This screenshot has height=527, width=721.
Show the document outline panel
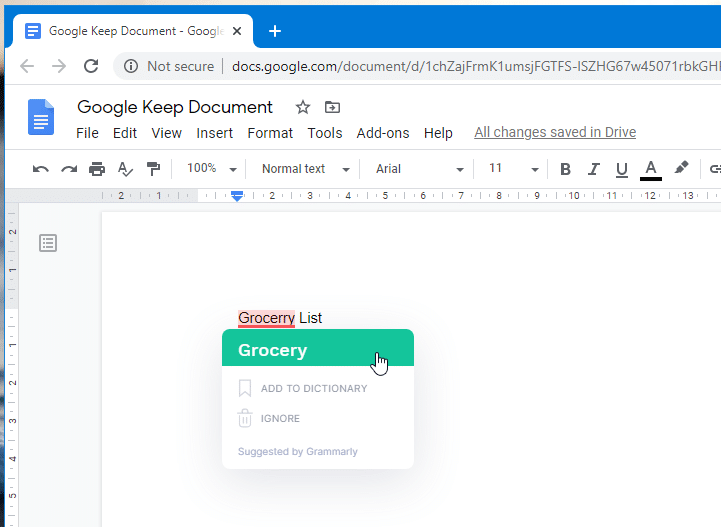(48, 243)
